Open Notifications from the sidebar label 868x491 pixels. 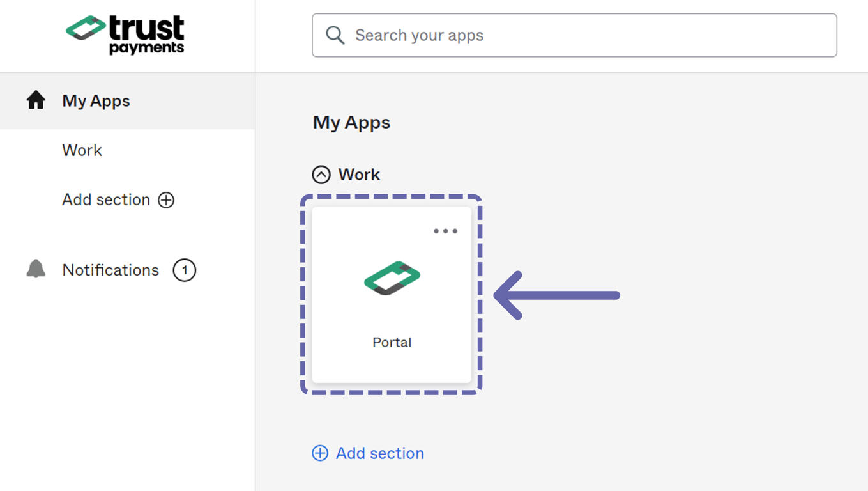click(110, 270)
